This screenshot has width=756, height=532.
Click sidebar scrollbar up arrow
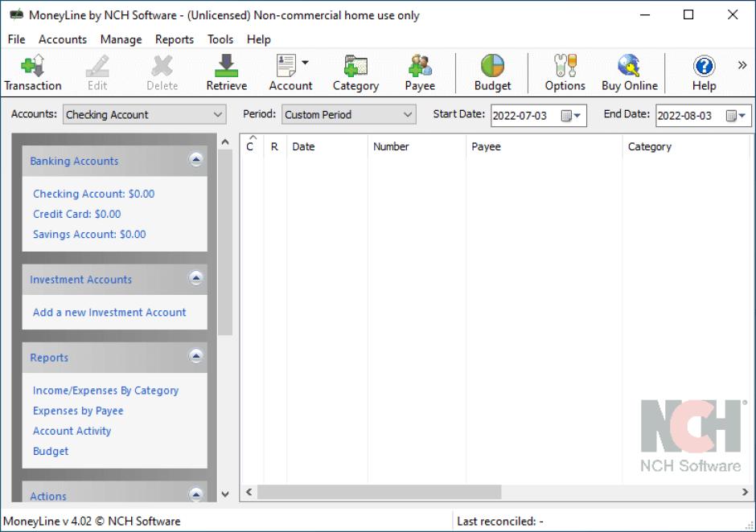coord(225,142)
